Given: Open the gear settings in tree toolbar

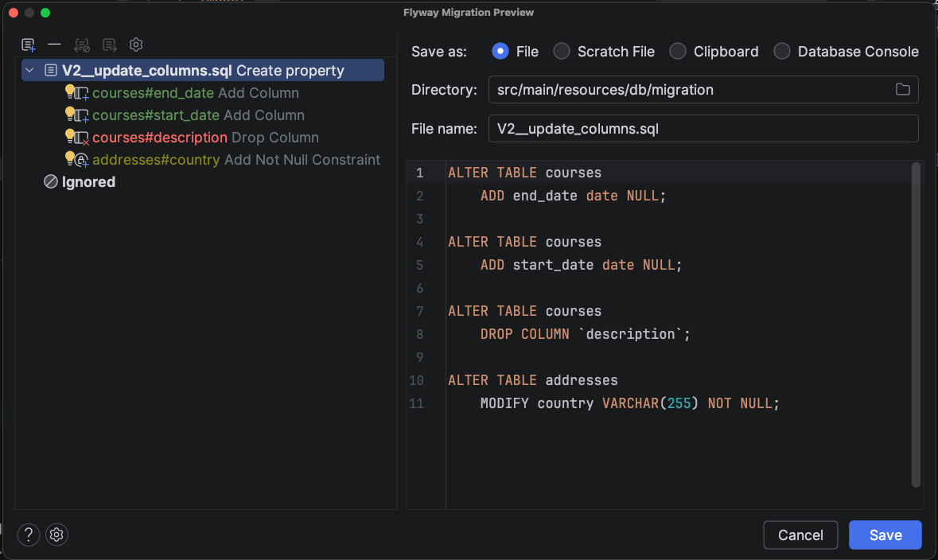Looking at the screenshot, I should point(136,45).
